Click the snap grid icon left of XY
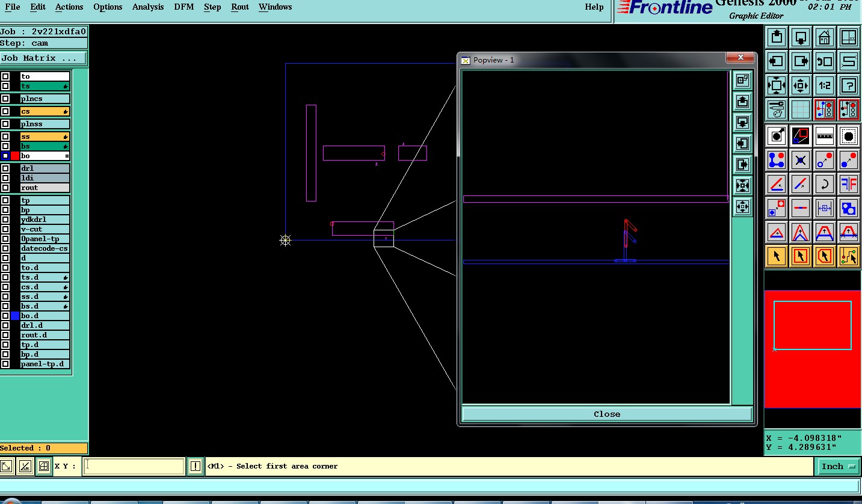This screenshot has width=862, height=504. click(43, 466)
